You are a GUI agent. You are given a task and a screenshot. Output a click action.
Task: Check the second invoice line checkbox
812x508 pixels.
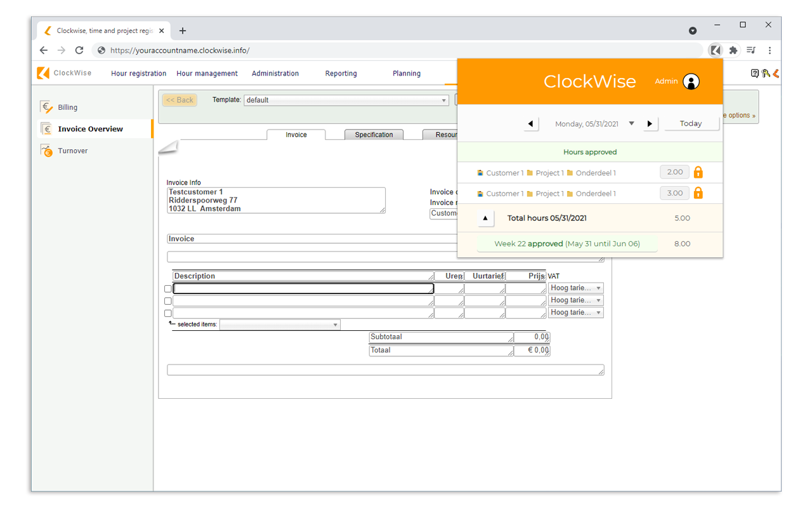[167, 300]
